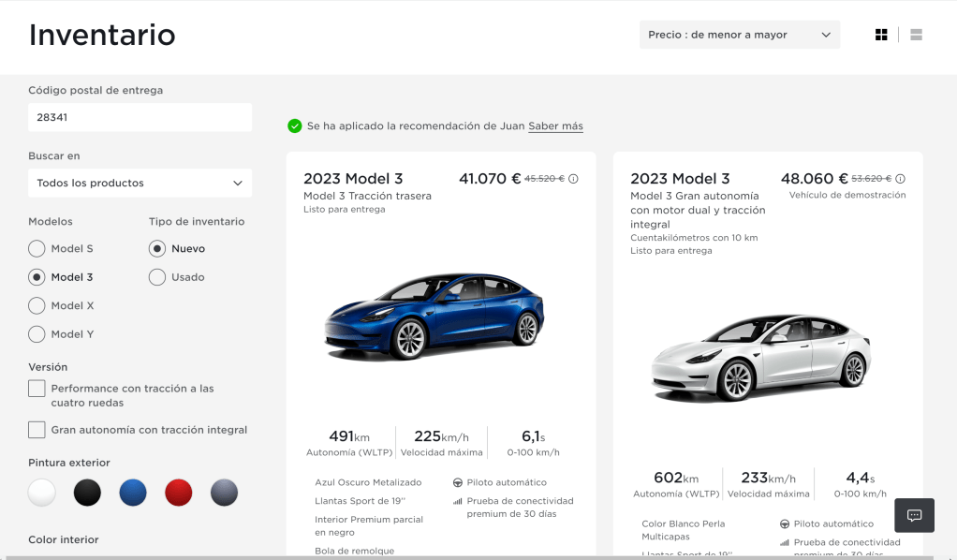Click the green recommendation applied checkmark

coord(295,125)
